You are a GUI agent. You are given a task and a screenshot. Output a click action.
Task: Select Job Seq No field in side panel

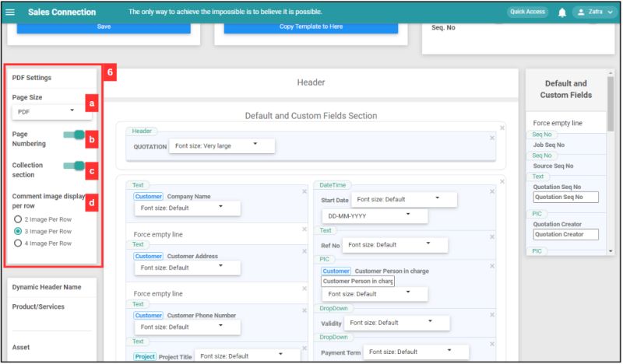coord(549,145)
